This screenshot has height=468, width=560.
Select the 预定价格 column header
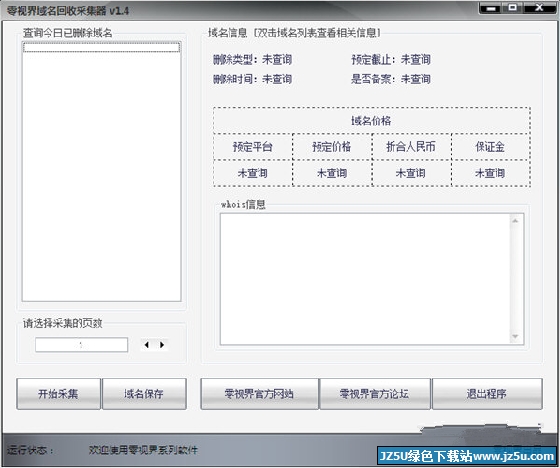332,147
